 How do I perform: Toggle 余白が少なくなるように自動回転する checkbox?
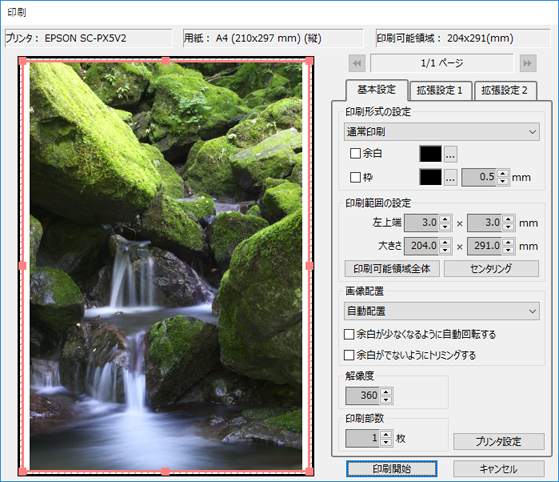pos(349,334)
